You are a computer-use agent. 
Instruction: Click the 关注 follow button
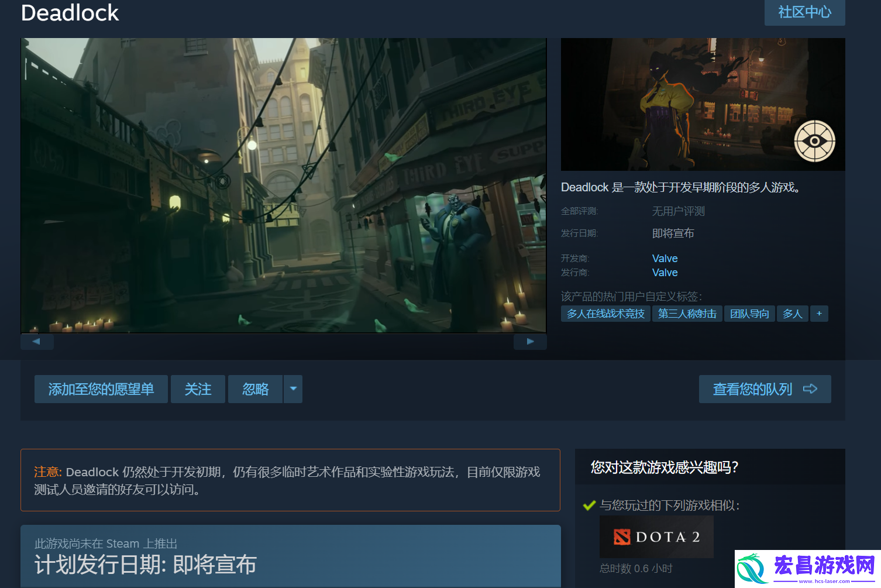(198, 389)
